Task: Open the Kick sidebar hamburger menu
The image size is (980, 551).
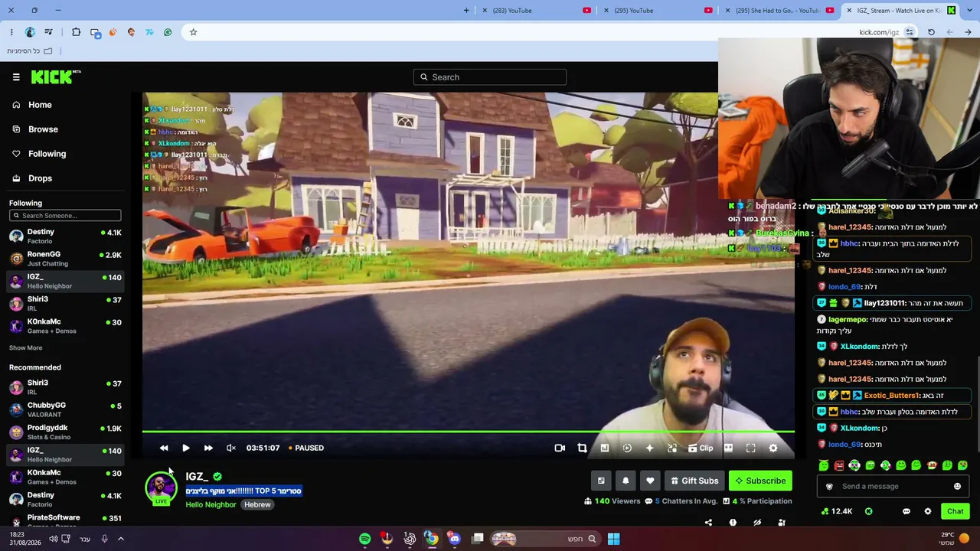Action: (16, 77)
